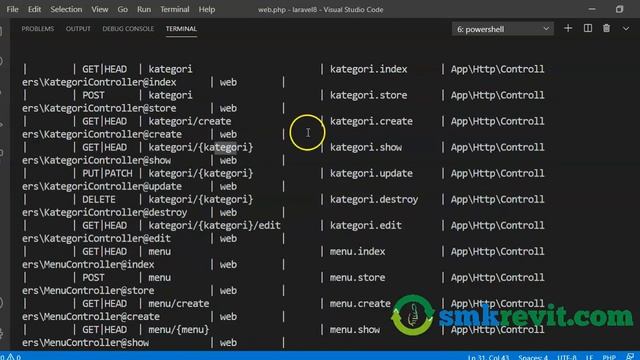The height and width of the screenshot is (360, 640).
Task: Click 'kategori.edit' route name
Action: (x=366, y=225)
